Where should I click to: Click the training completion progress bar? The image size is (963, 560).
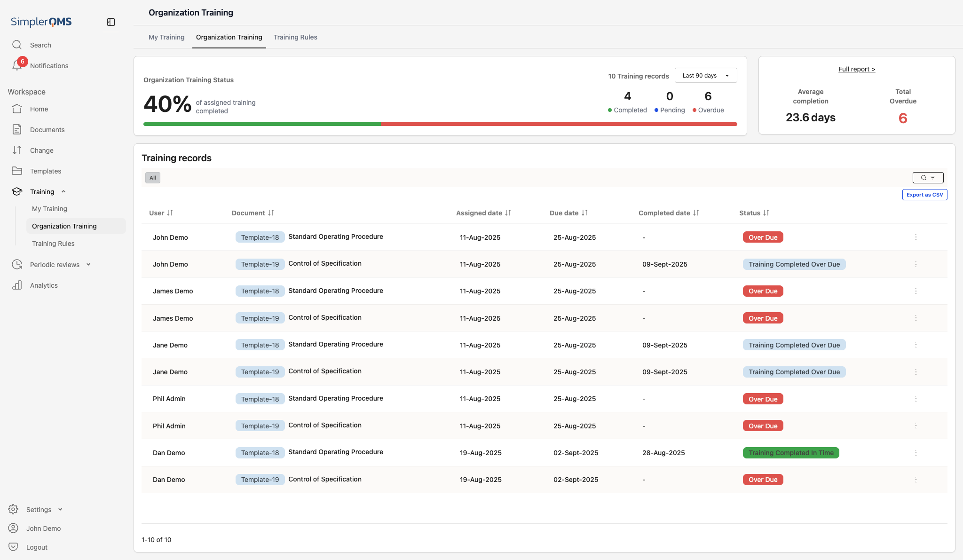click(x=440, y=124)
